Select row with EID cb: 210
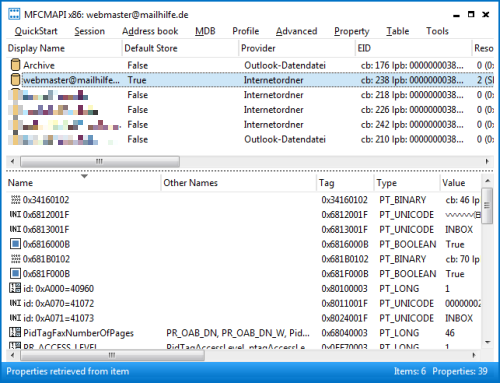 tap(250, 139)
